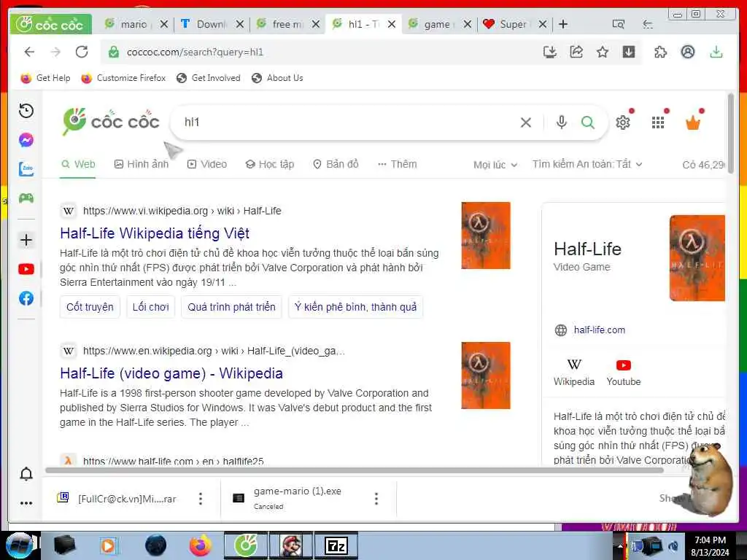Click the Get Help bookmark
Image resolution: width=747 pixels, height=560 pixels.
45,78
